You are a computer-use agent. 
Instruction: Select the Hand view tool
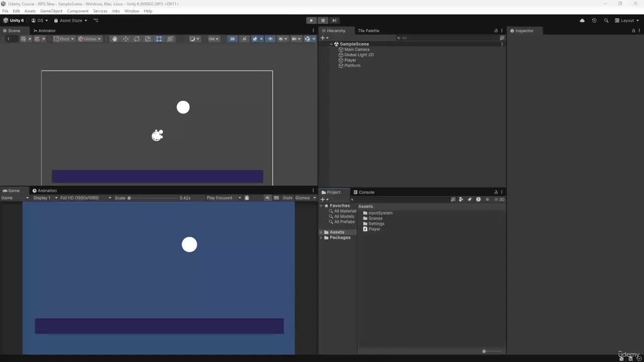tap(115, 39)
